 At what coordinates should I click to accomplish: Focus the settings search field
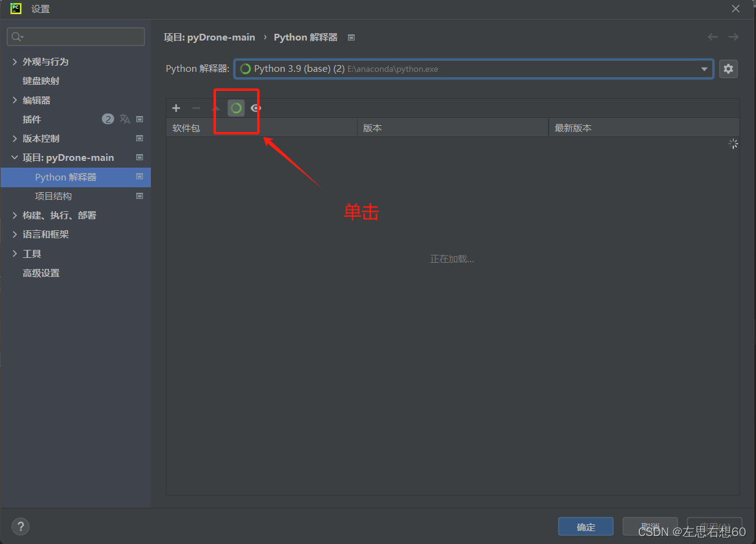click(76, 37)
